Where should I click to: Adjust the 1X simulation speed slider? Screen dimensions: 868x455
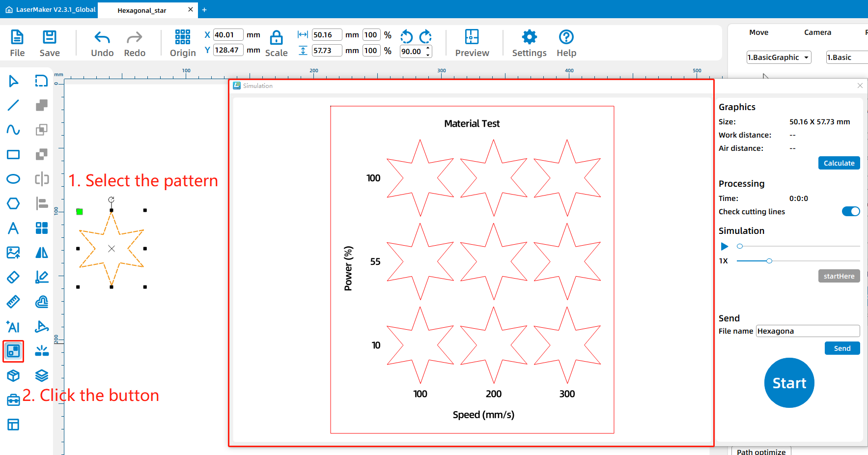click(769, 261)
